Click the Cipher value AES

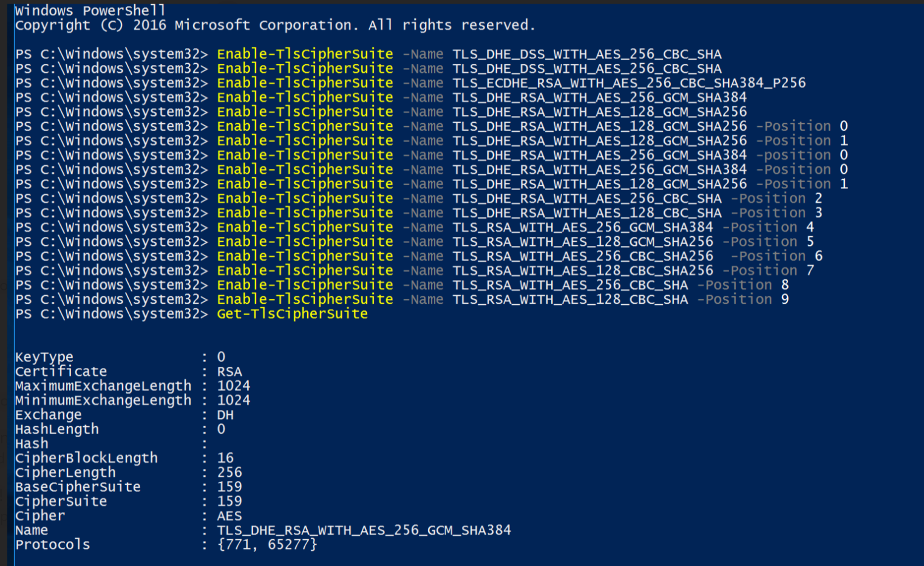229,516
